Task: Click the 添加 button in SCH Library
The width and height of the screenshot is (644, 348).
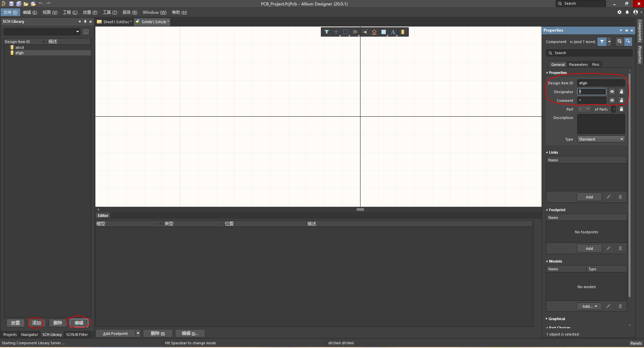Action: click(36, 323)
